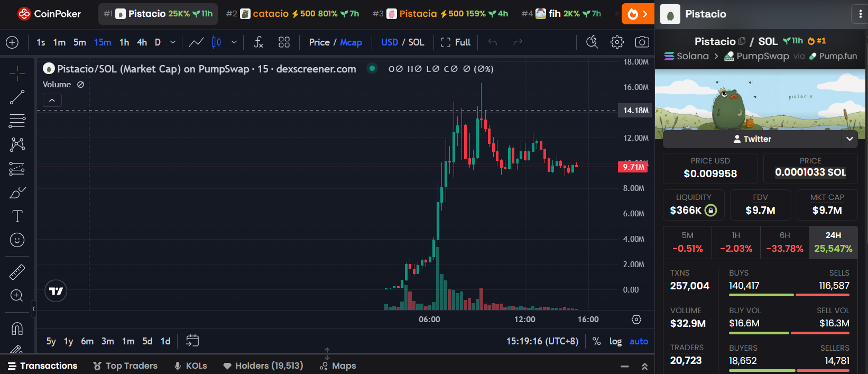The image size is (868, 374).
Task: Expand bottom panel with double chevron
Action: point(644,366)
